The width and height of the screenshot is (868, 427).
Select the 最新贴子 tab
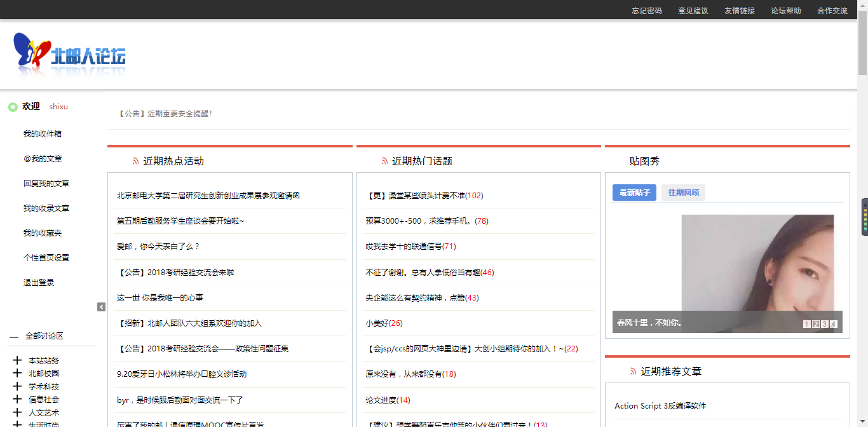(x=634, y=193)
